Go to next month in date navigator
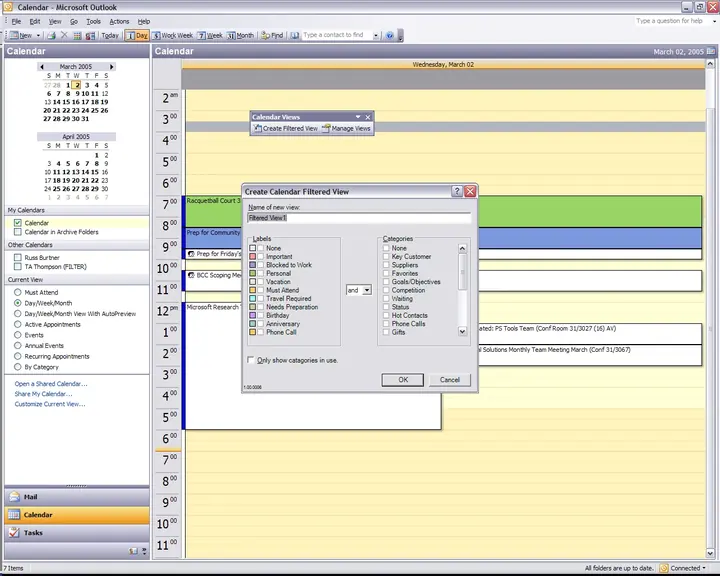Screen dimensions: 720x576 (111, 67)
